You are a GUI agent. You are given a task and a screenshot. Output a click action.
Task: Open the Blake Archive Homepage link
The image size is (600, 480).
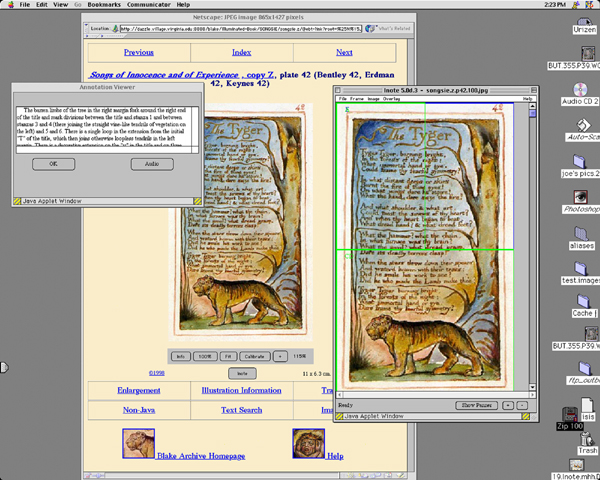(201, 456)
